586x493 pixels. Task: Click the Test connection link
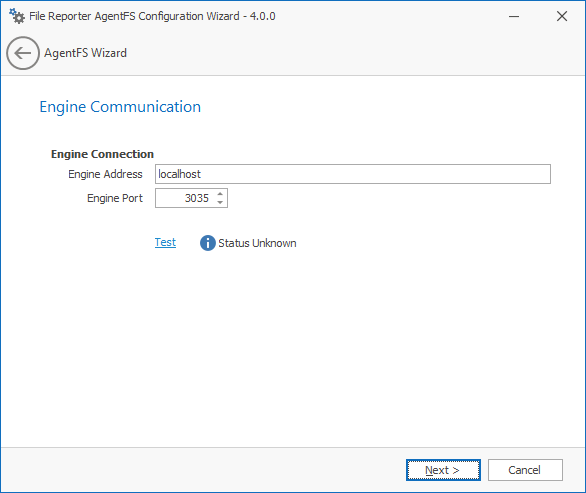coord(165,242)
